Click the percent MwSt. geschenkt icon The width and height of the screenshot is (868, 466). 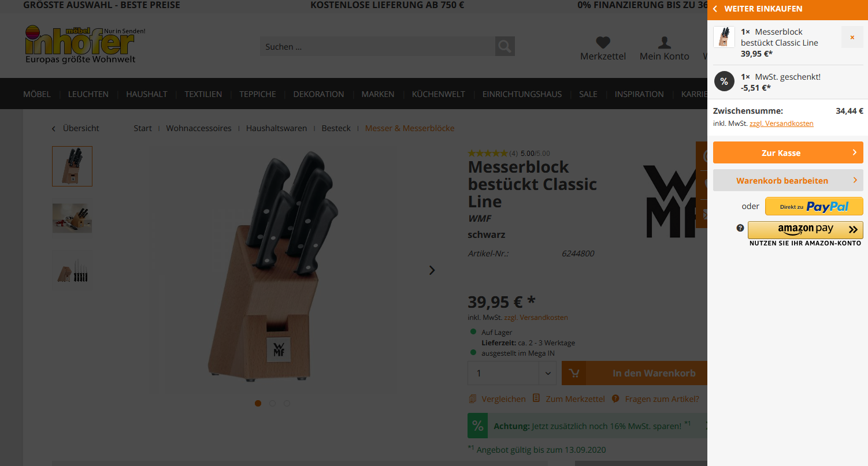click(x=724, y=81)
